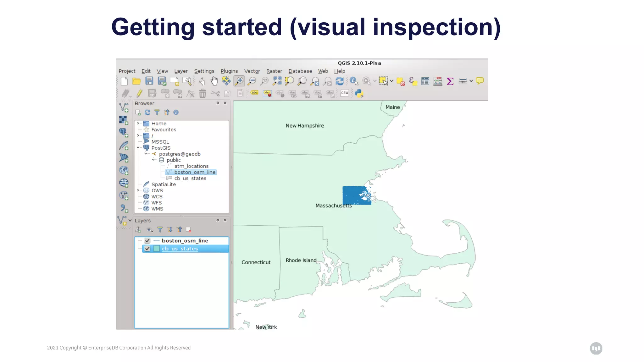Open the Database menu
Image resolution: width=644 pixels, height=362 pixels.
pyautogui.click(x=300, y=71)
